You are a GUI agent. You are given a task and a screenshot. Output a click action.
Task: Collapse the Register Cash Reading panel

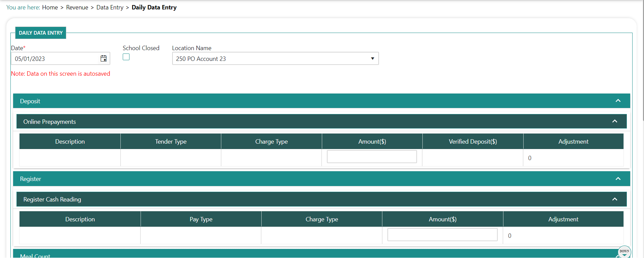pyautogui.click(x=614, y=199)
